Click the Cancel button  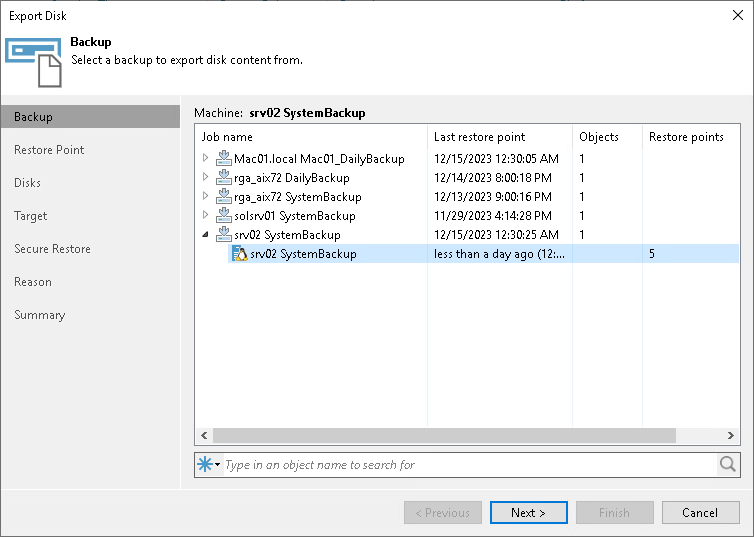(x=700, y=512)
